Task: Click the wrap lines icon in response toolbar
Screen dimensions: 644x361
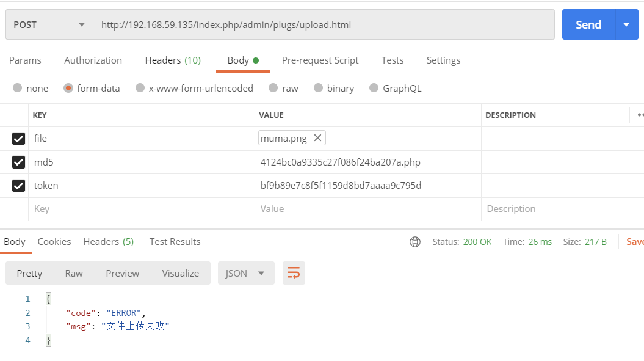Action: (294, 273)
